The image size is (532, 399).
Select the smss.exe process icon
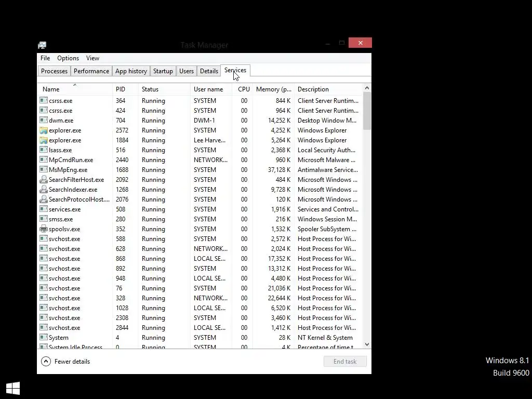pos(44,219)
